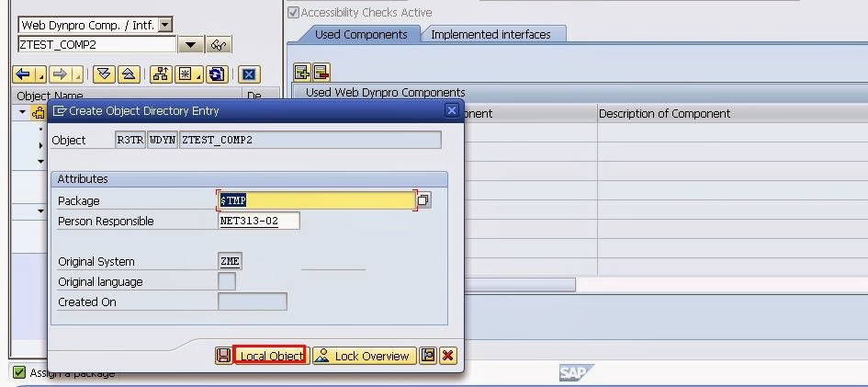The image size is (868, 387).
Task: Click the Local Object button
Action: coord(270,356)
